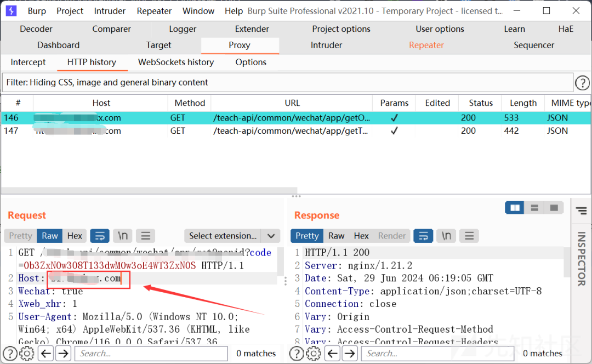Open the Help menu

tap(234, 11)
